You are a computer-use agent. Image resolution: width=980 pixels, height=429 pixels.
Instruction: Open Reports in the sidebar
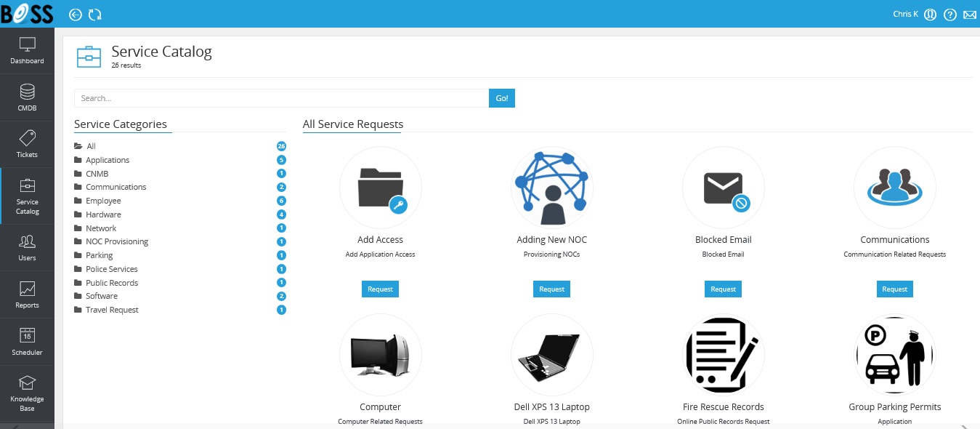click(27, 294)
